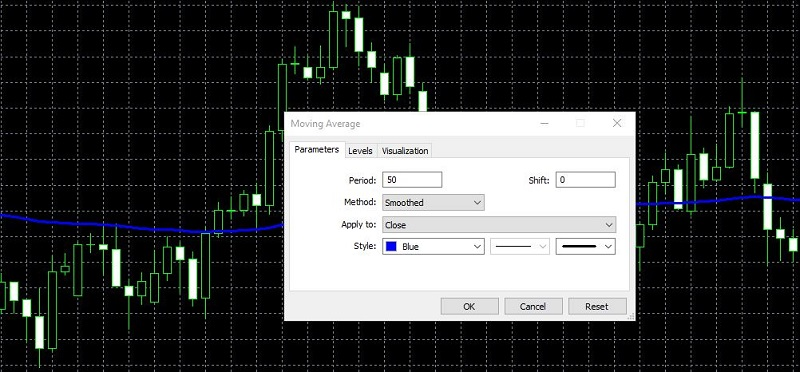Open the Method dropdown showing Smoothed
This screenshot has height=372, width=800.
tap(433, 203)
